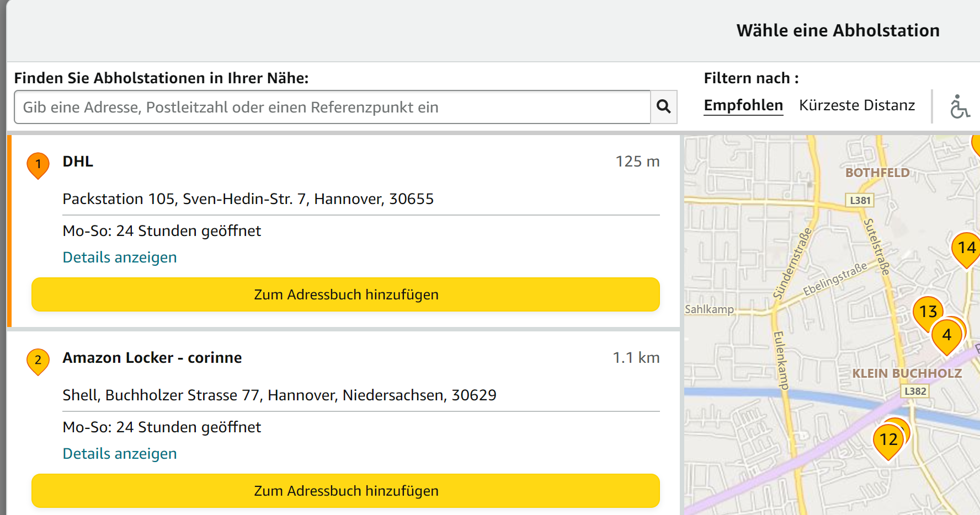
Task: Focus the address or postcode search field
Action: pos(332,107)
